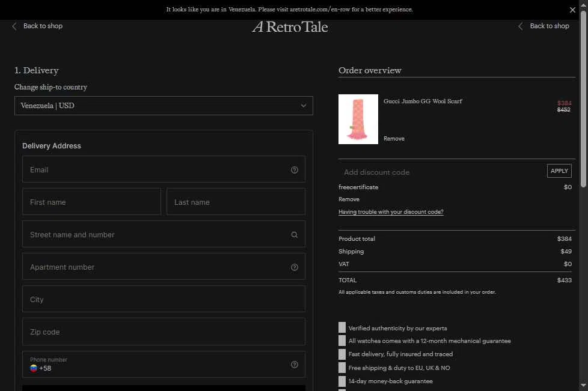Focus the Email input field
The width and height of the screenshot is (588, 391).
(164, 169)
